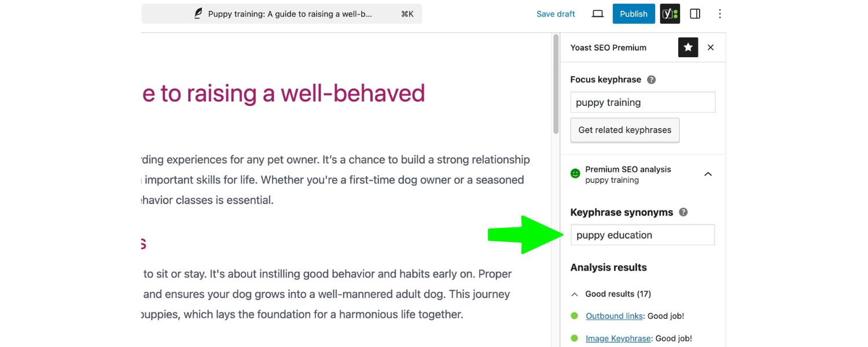The image size is (868, 347).
Task: Collapse the Good results list
Action: point(574,294)
